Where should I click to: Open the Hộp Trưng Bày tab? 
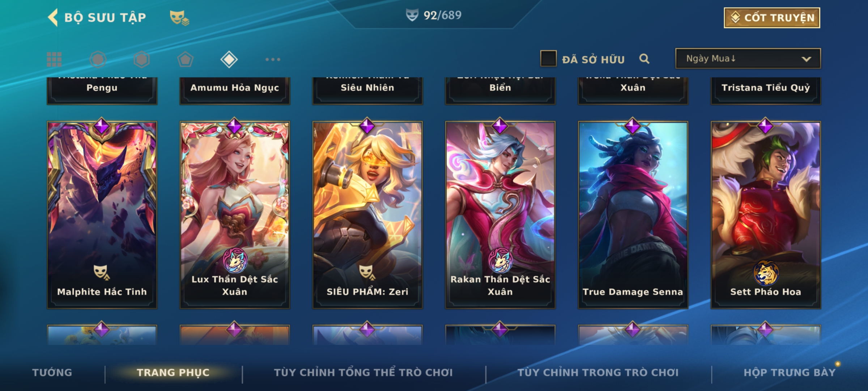pos(790,373)
